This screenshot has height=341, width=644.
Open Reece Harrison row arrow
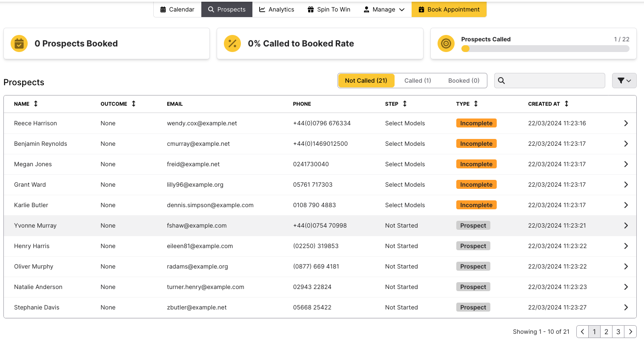[x=626, y=123]
